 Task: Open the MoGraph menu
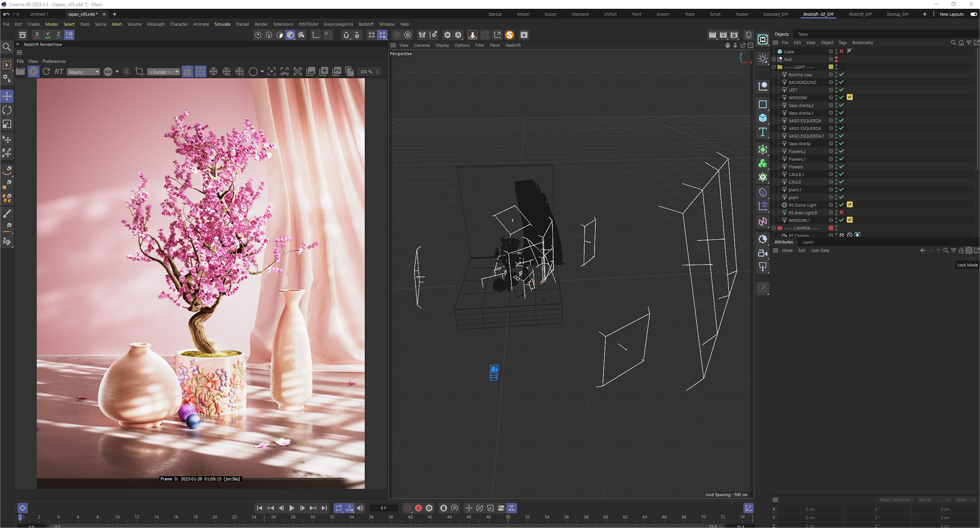156,24
